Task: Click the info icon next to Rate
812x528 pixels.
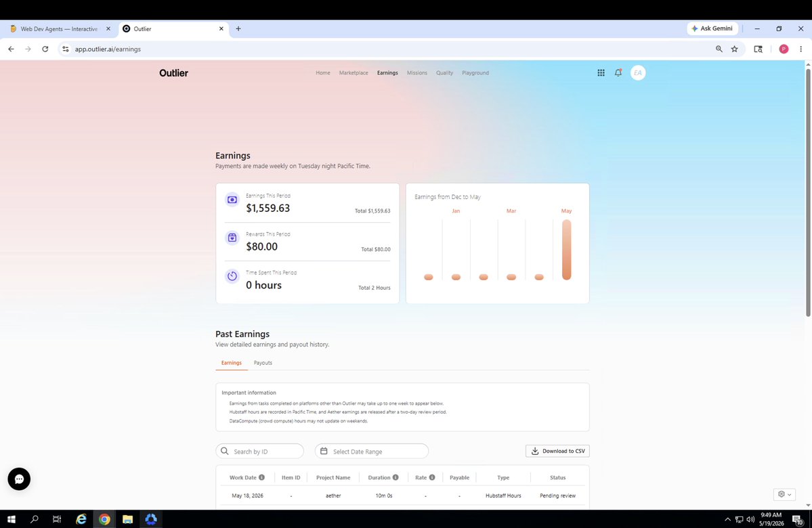Action: click(432, 477)
